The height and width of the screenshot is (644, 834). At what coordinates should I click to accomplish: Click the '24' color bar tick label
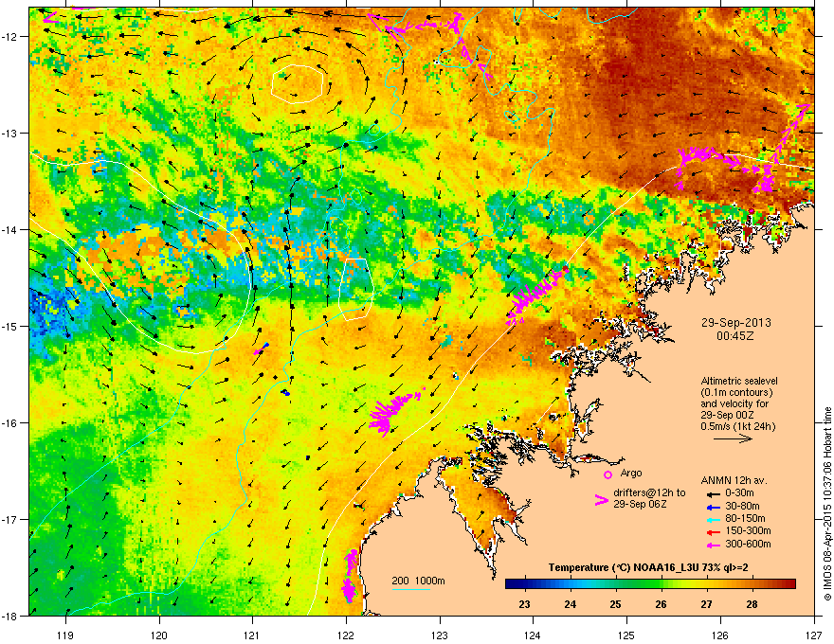571,604
